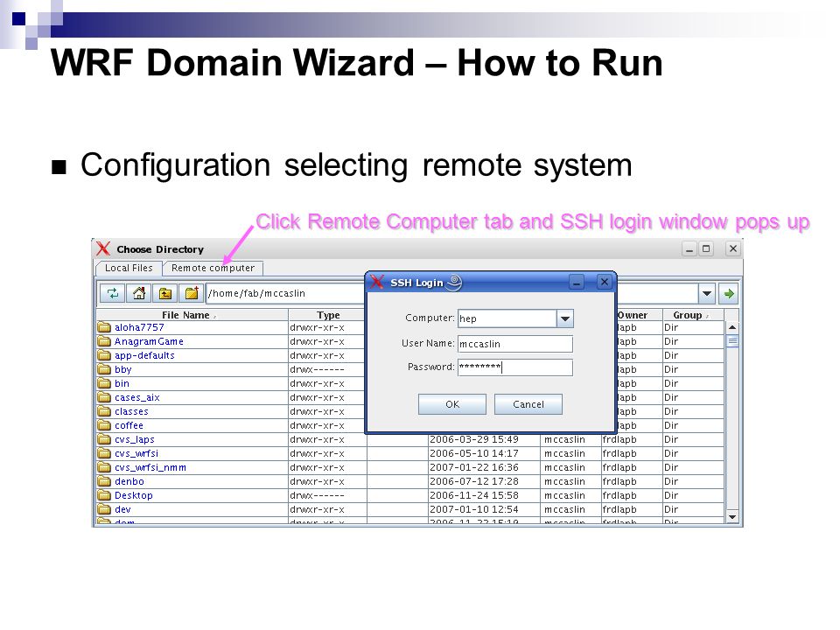The height and width of the screenshot is (630, 840).
Task: Click the Desktop folder icon
Action: click(104, 495)
